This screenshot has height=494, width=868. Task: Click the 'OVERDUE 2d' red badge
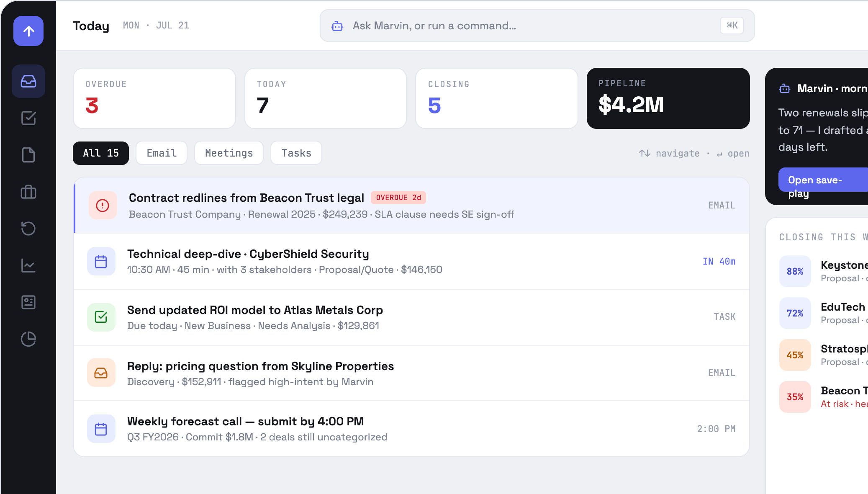click(x=398, y=198)
